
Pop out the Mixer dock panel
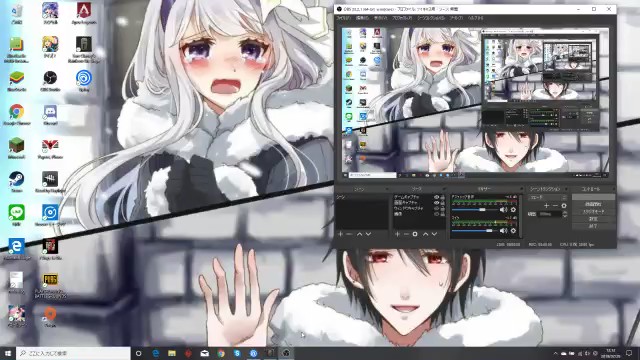click(x=522, y=189)
